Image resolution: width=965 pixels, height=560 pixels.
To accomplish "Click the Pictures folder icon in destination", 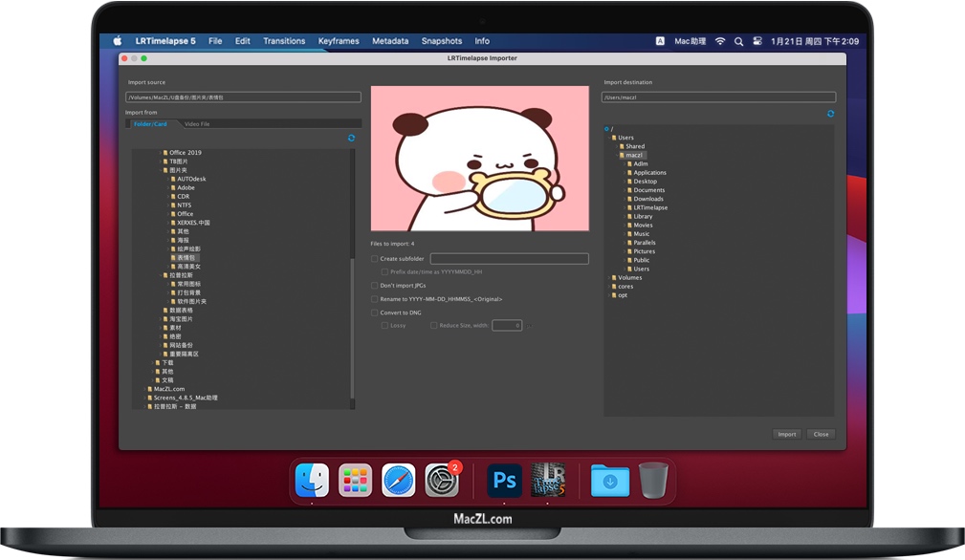I will [629, 251].
